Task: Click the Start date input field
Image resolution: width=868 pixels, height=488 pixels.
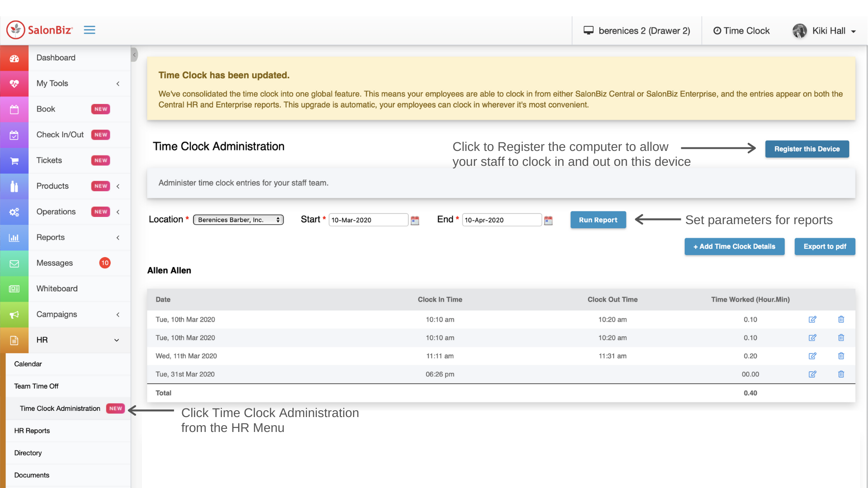Action: pyautogui.click(x=368, y=220)
